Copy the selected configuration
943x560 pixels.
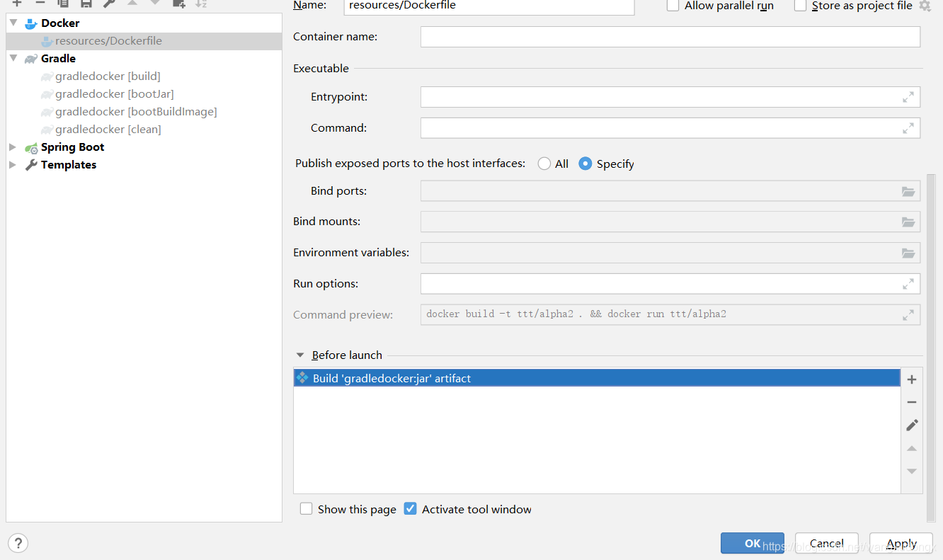(x=63, y=4)
